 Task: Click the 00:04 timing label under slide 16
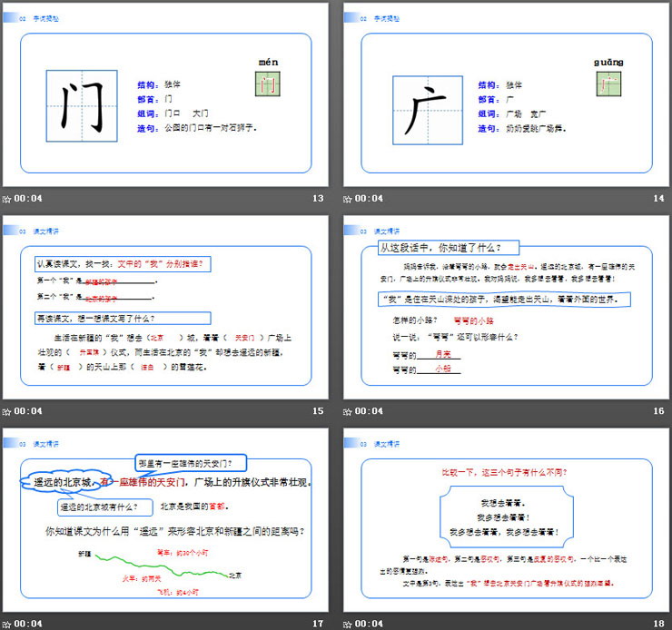370,411
